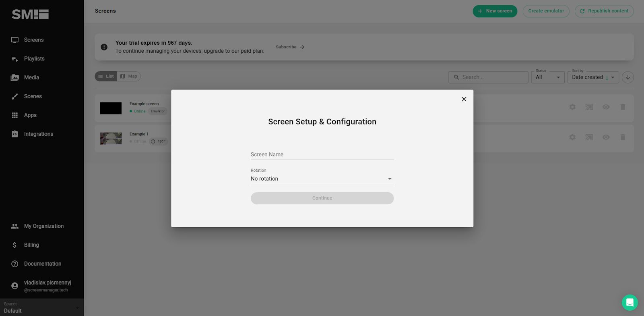Switch to List view
The height and width of the screenshot is (316, 644).
coord(106,76)
